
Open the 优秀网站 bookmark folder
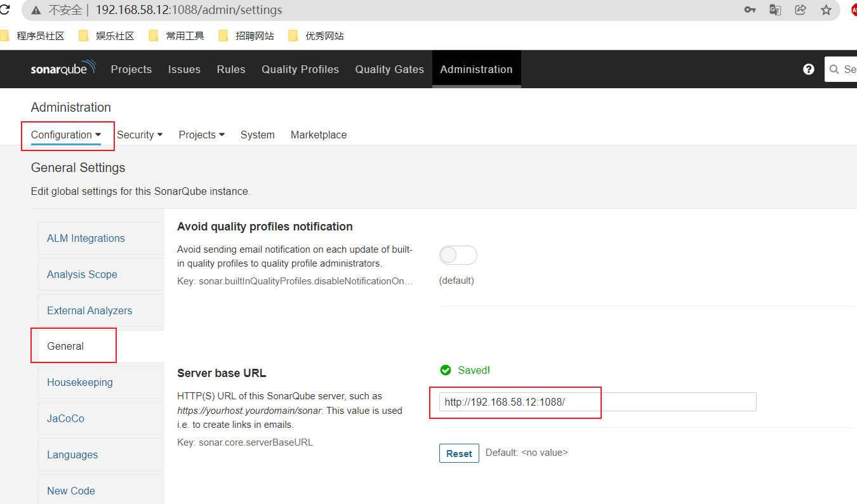[316, 36]
